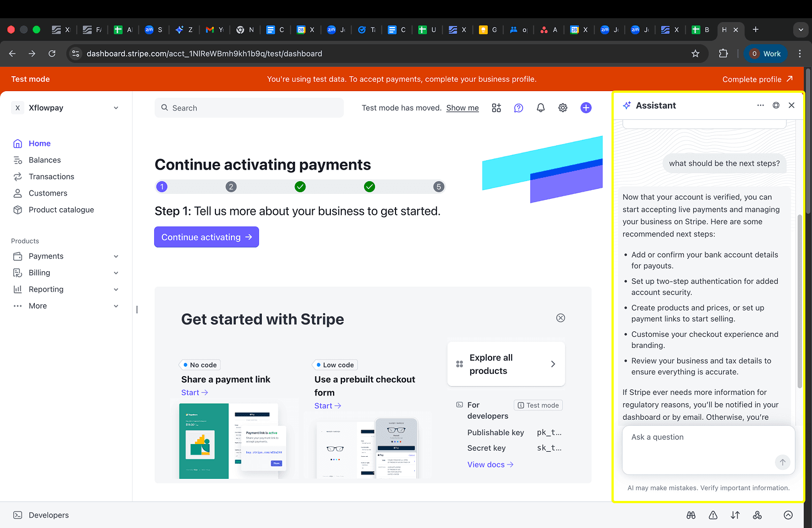Click the Assistant pop-out icon
The width and height of the screenshot is (812, 528).
pos(776,105)
